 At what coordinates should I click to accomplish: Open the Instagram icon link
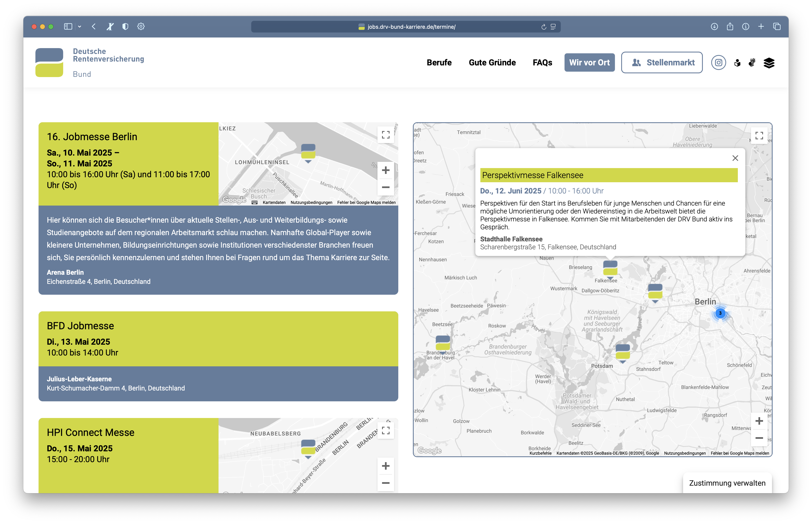click(718, 63)
